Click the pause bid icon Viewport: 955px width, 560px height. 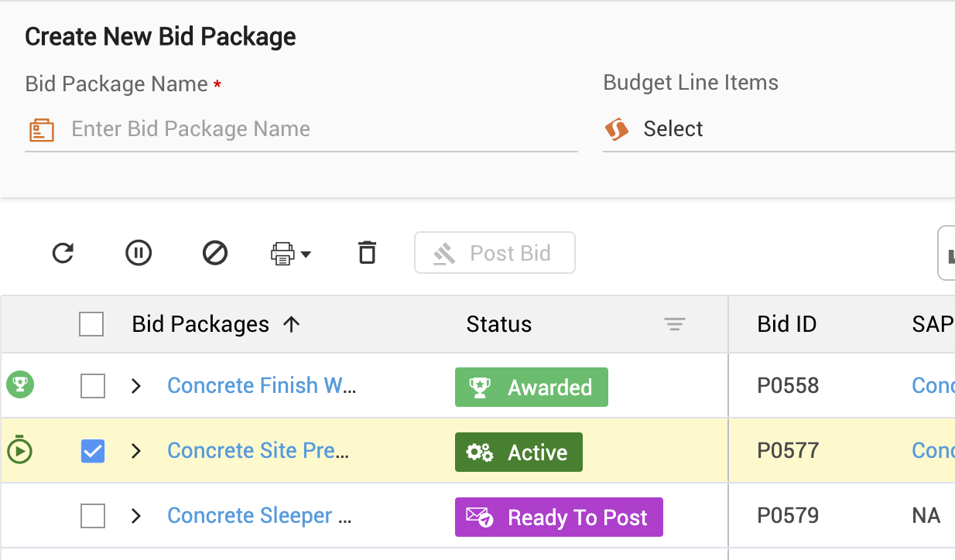click(x=139, y=253)
